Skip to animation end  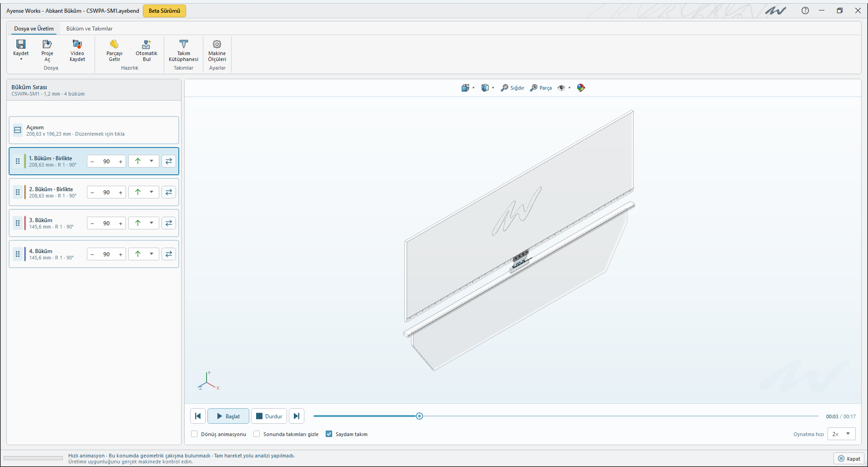pos(297,416)
